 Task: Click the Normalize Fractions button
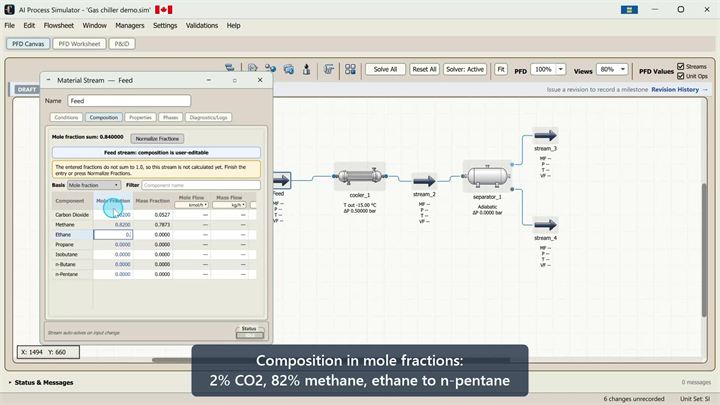[157, 139]
